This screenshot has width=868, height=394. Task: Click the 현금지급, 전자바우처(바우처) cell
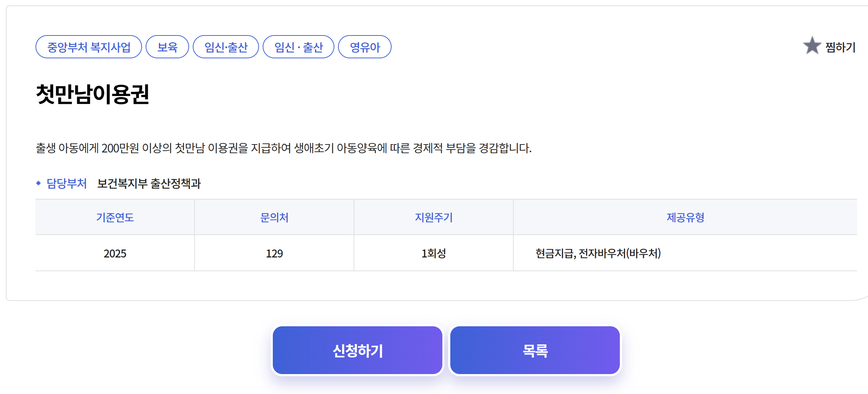point(598,253)
